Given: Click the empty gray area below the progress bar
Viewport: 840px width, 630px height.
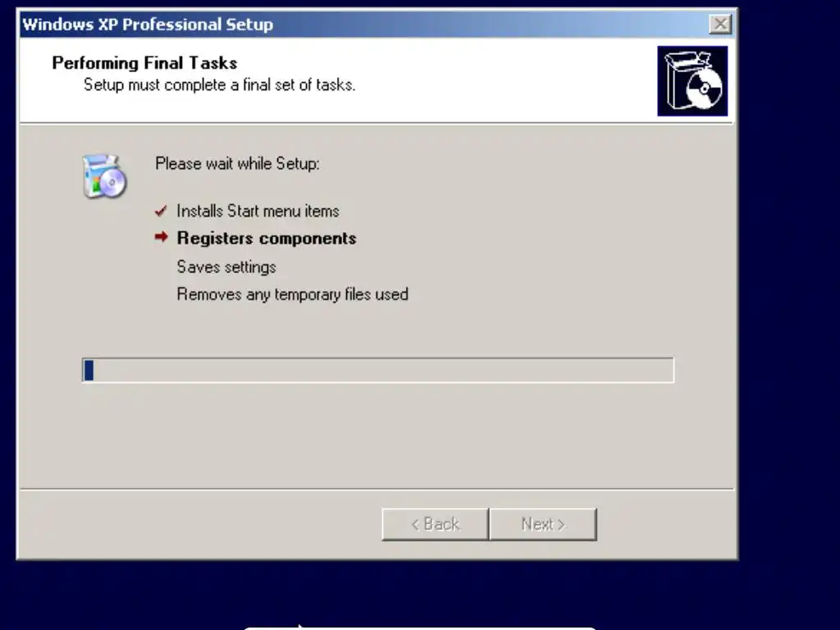Looking at the screenshot, I should 375,434.
